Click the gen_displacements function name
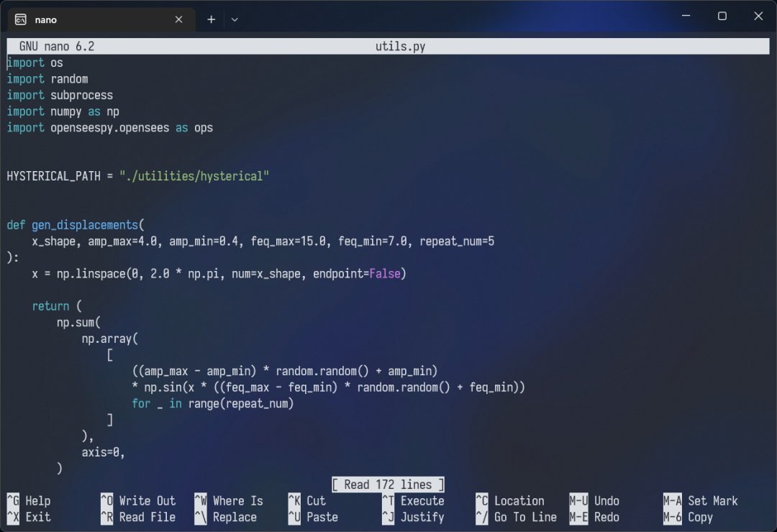Screen dimensions: 777x532 pos(85,226)
